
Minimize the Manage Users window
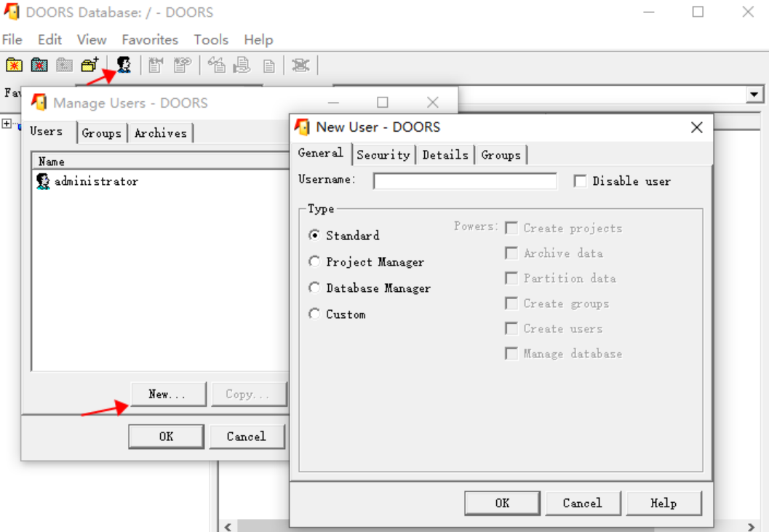[333, 102]
